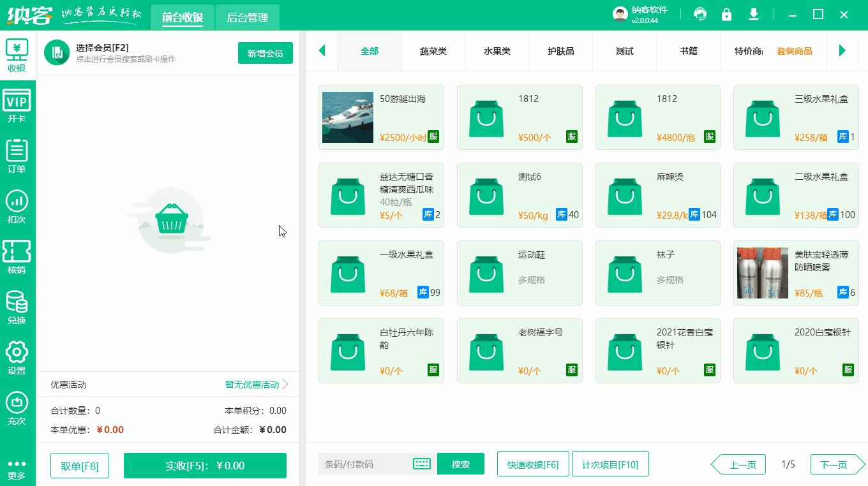Open the 核销 verification panel

coord(17,255)
